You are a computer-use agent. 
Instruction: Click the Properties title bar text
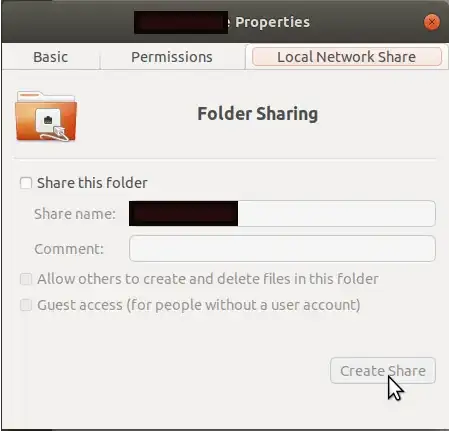pyautogui.click(x=272, y=22)
